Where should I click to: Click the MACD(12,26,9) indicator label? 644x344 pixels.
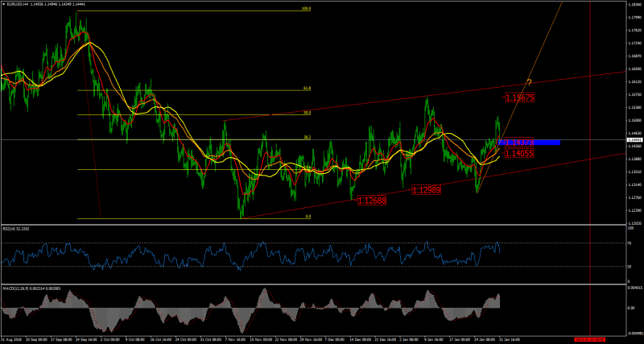point(31,288)
